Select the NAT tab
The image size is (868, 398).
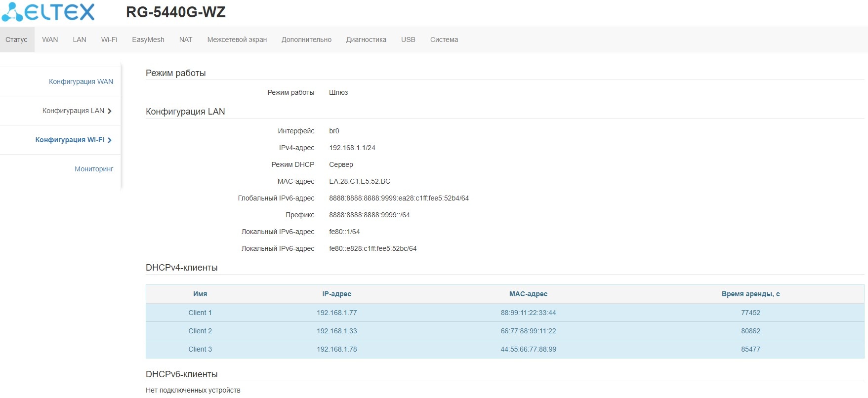(186, 40)
